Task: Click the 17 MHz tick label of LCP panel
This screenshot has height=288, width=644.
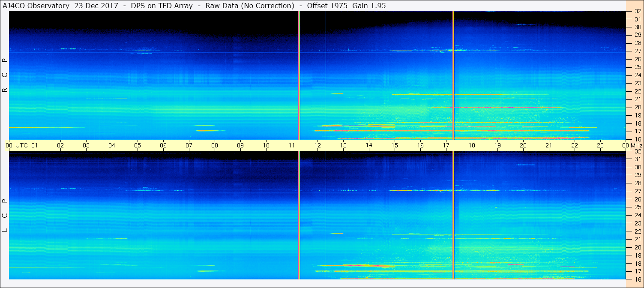Action: (x=638, y=271)
